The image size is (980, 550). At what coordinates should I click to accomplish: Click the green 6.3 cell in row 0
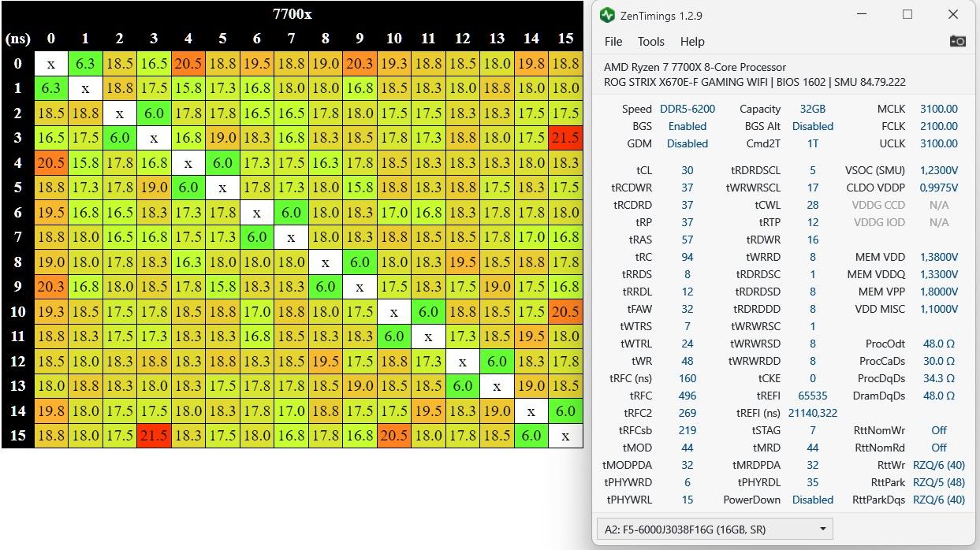click(x=85, y=63)
